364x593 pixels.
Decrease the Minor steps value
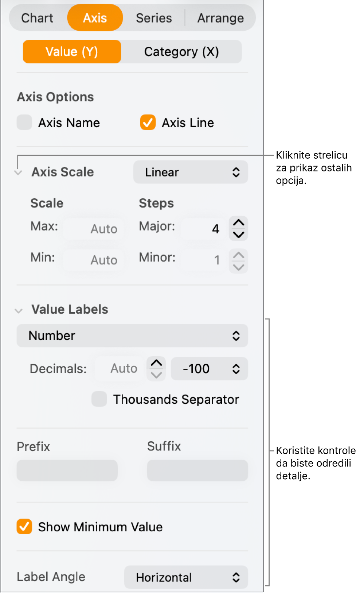tap(238, 267)
